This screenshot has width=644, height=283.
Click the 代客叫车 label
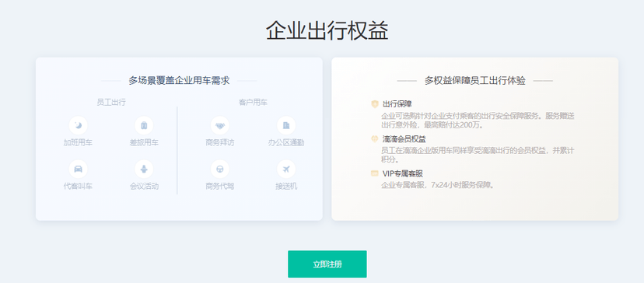tap(78, 187)
